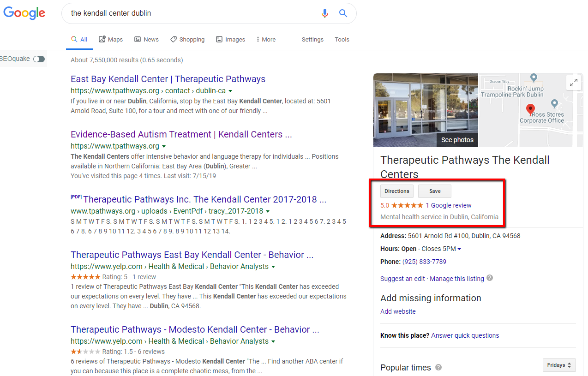This screenshot has height=376, width=588.
Task: Open search Tools
Action: click(342, 40)
